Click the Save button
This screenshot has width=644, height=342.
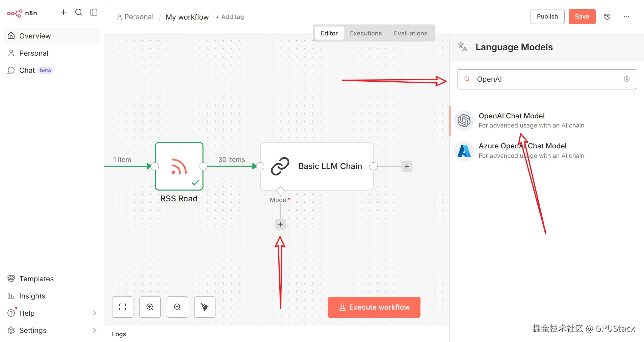pos(582,17)
